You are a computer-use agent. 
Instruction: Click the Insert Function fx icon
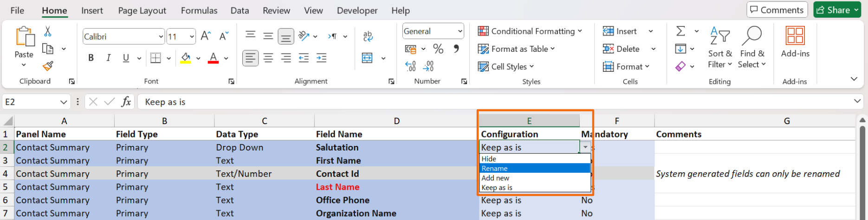coord(126,102)
